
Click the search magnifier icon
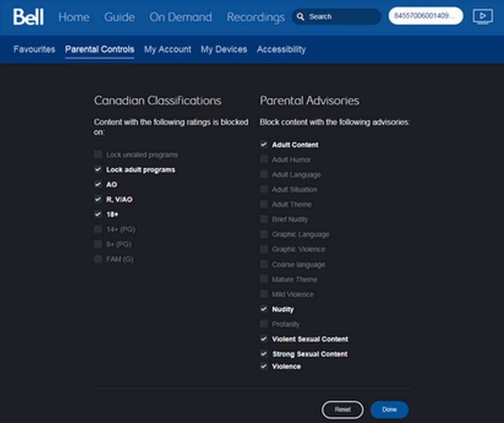(x=300, y=17)
